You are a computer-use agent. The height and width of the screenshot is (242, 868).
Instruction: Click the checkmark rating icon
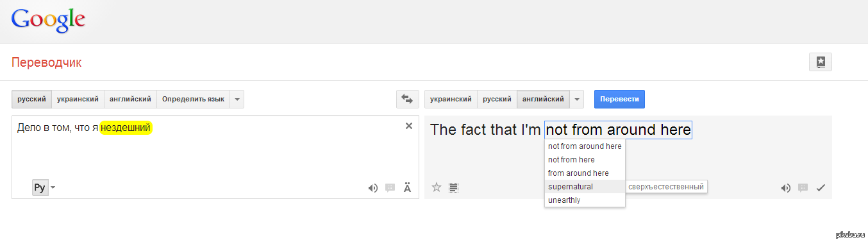(x=820, y=188)
